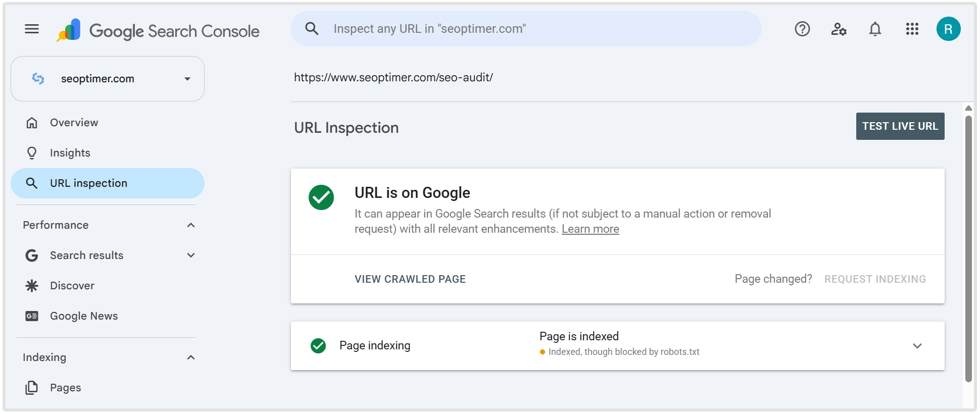Open the seoptimer.com property dropdown
This screenshot has height=414, width=980.
108,79
